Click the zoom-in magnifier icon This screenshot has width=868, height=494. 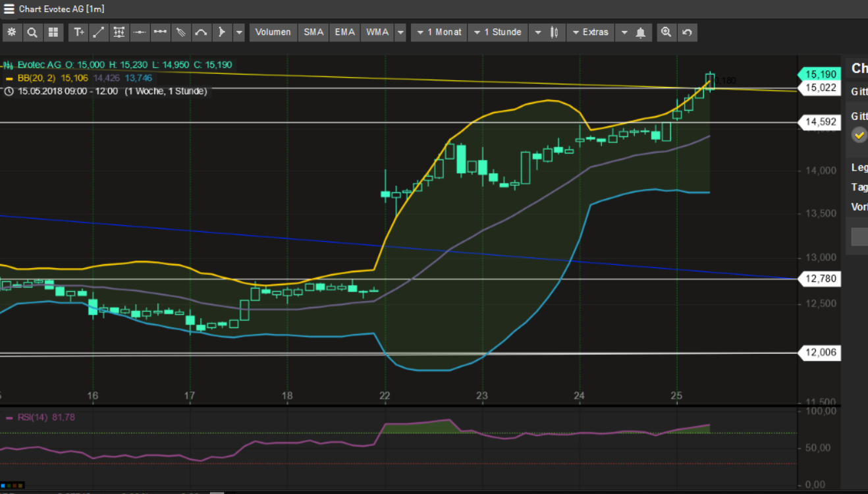pyautogui.click(x=666, y=32)
